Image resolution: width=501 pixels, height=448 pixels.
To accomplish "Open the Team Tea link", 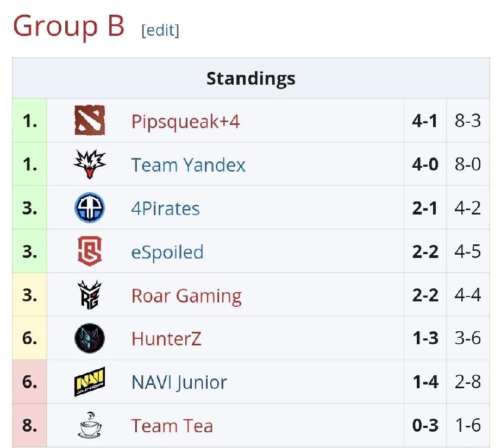I will pyautogui.click(x=172, y=426).
